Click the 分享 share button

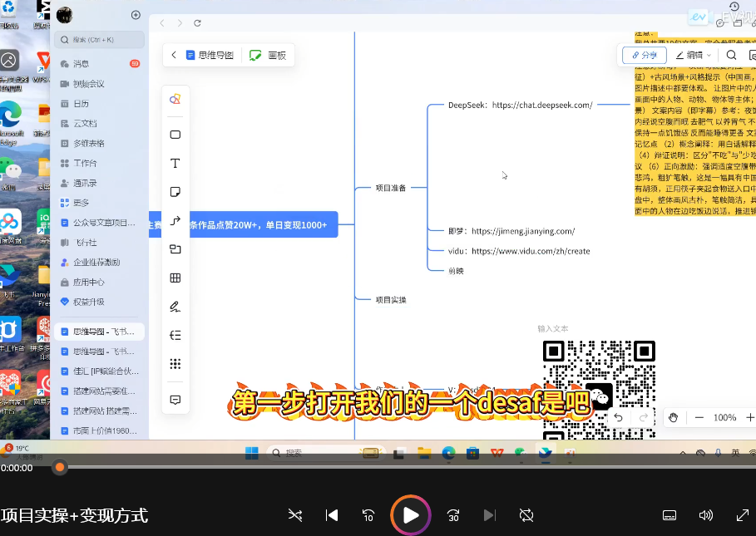coord(645,55)
